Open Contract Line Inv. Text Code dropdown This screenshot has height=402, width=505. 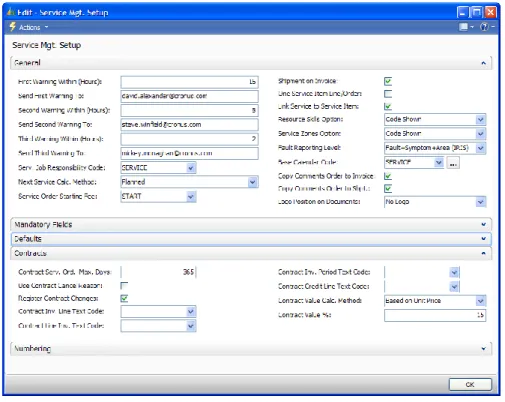191,326
